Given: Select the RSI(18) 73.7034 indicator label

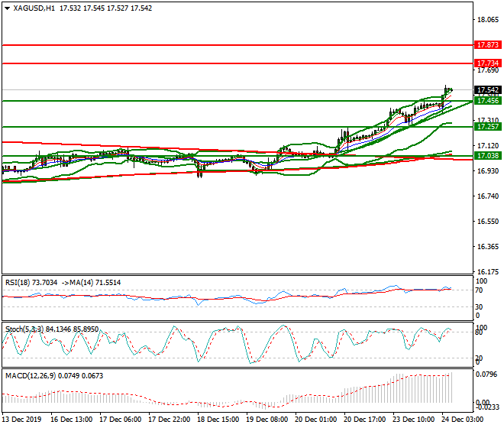Looking at the screenshot, I should (31, 283).
